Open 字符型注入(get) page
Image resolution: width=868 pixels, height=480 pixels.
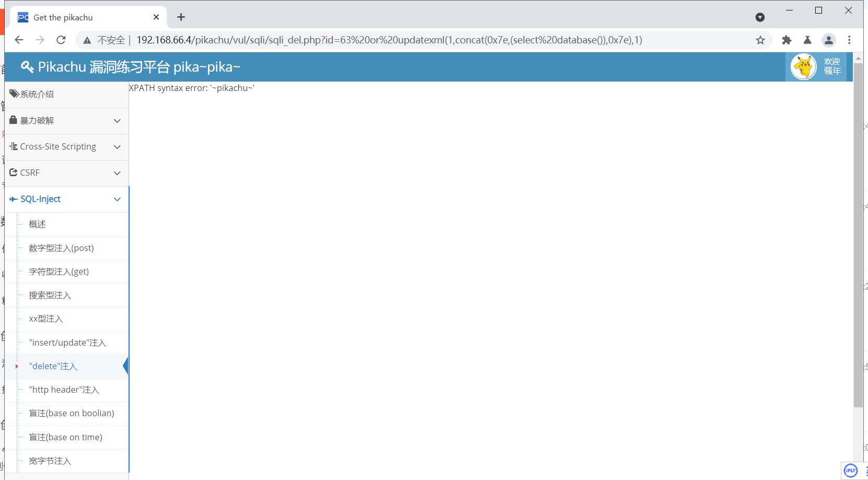[x=59, y=271]
